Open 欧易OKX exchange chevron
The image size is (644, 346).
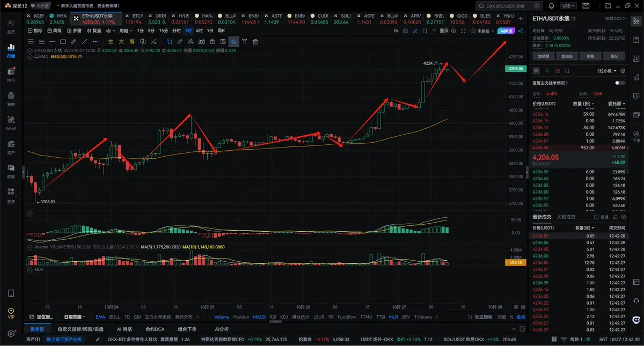point(616,18)
